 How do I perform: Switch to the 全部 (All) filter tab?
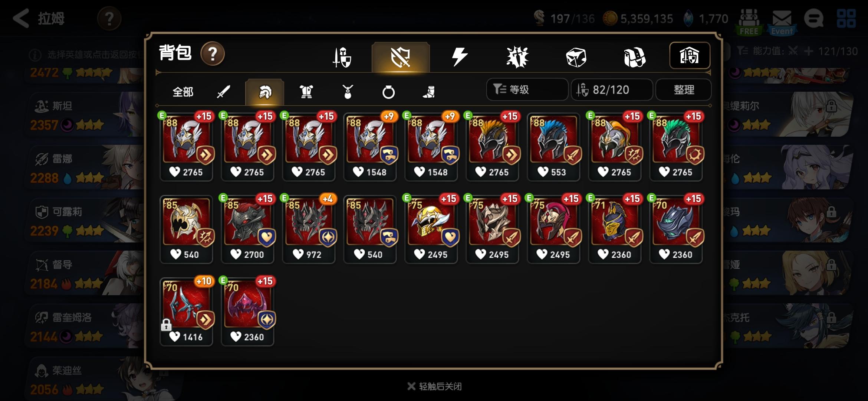(x=183, y=92)
